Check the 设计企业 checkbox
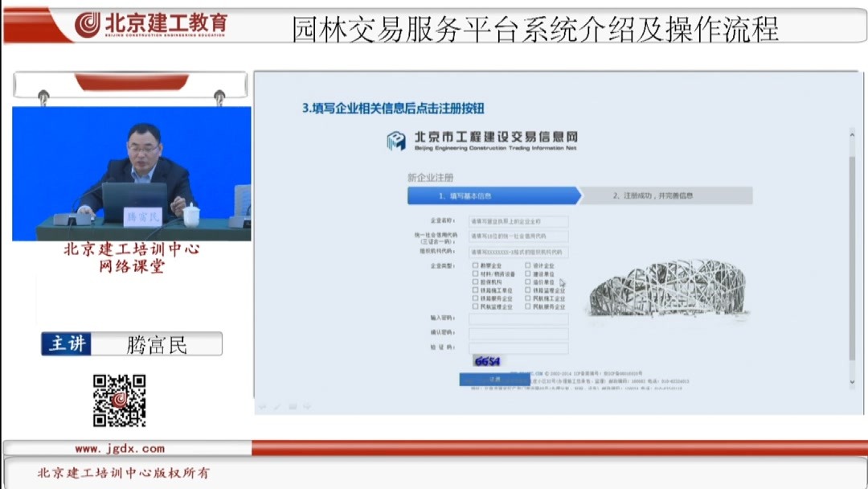This screenshot has height=489, width=868. click(528, 265)
